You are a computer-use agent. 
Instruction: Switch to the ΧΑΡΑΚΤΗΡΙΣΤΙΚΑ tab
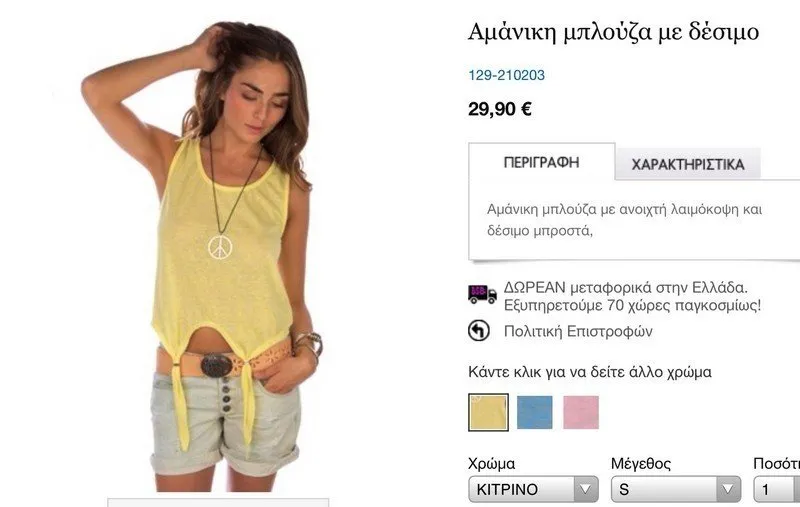pos(688,164)
